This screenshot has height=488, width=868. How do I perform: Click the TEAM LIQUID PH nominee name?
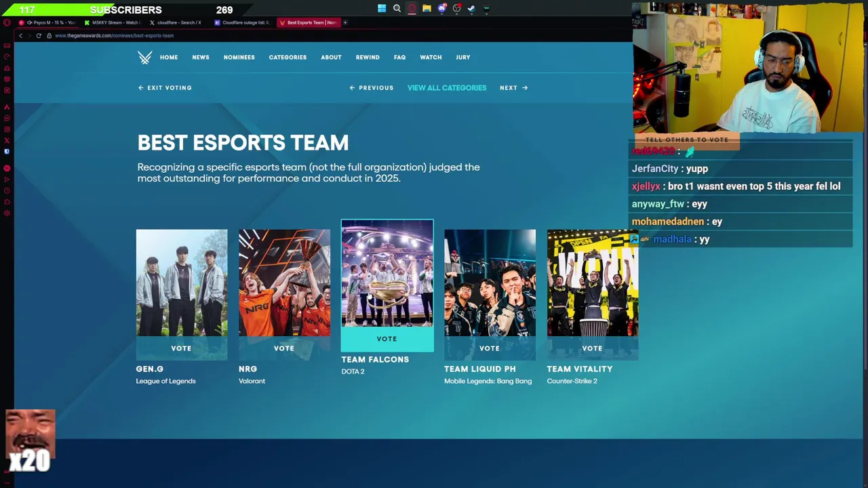point(480,369)
